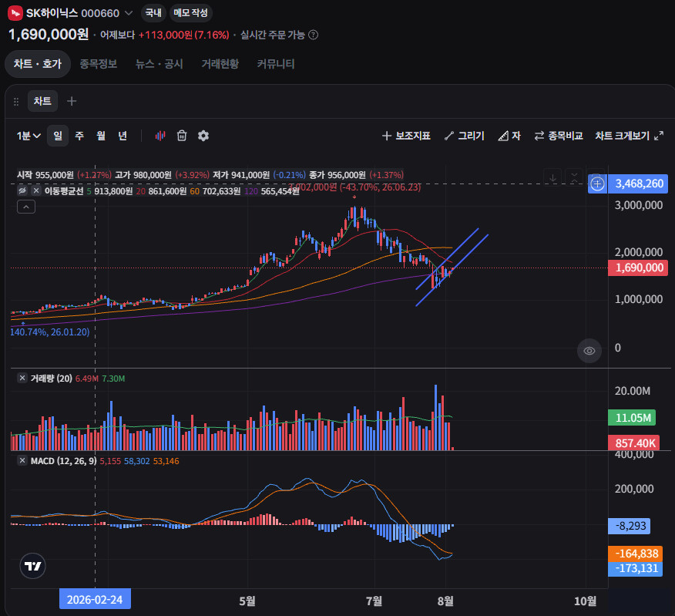
Task: Click the -8,293 MACD histogram label
Action: (629, 526)
